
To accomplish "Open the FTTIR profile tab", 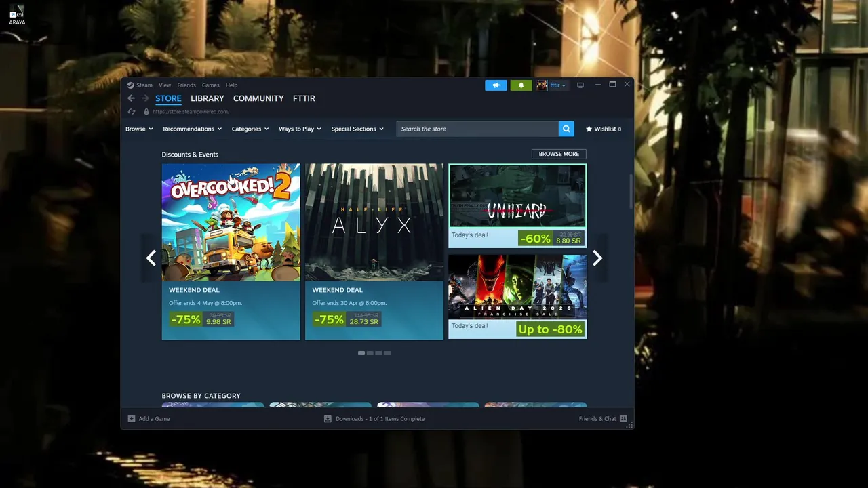I will [x=304, y=98].
